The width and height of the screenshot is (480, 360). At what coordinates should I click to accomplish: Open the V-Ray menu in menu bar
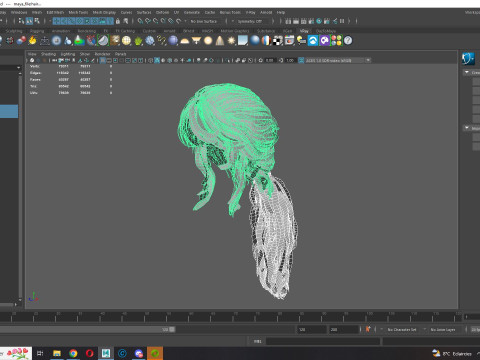[250, 12]
